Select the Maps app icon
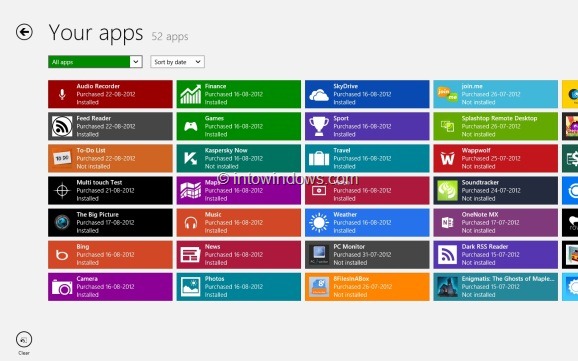 191,191
